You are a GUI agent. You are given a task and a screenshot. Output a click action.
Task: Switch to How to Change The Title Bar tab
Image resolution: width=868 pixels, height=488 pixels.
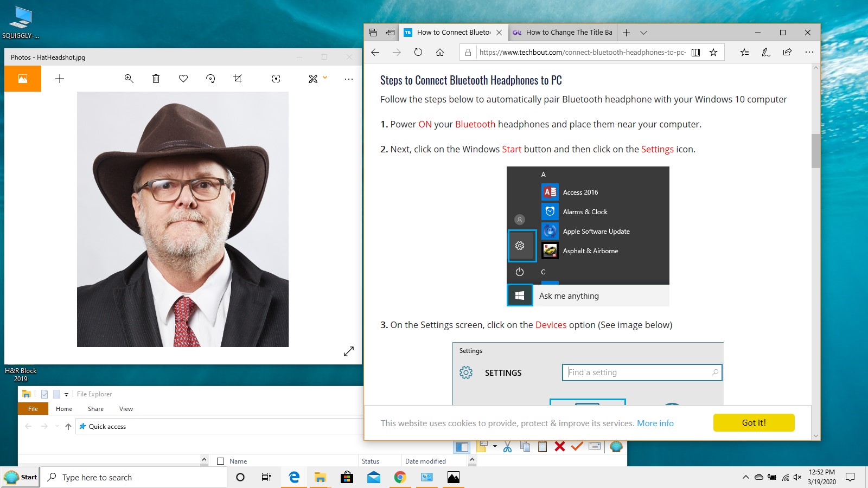[563, 33]
